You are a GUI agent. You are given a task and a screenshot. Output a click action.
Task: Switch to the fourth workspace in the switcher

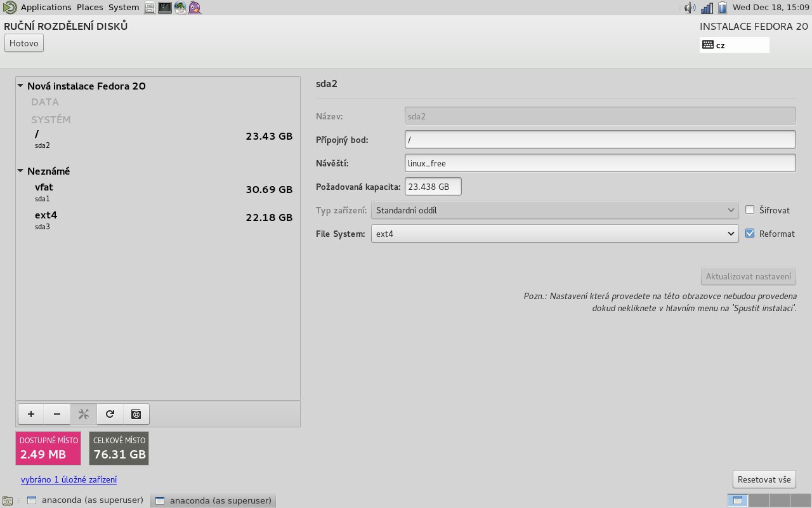(x=800, y=500)
